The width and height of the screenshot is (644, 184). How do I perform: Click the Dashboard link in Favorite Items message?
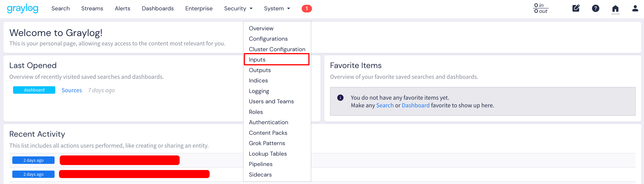click(416, 105)
